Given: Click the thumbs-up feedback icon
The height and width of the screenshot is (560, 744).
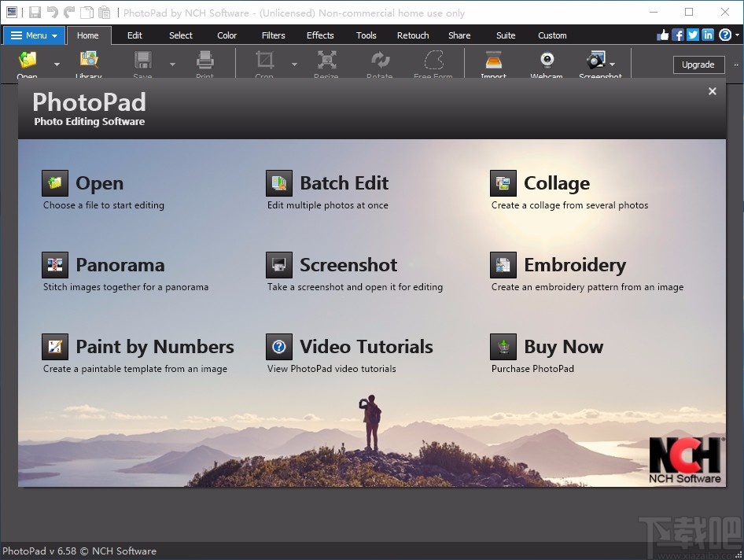Looking at the screenshot, I should (663, 35).
